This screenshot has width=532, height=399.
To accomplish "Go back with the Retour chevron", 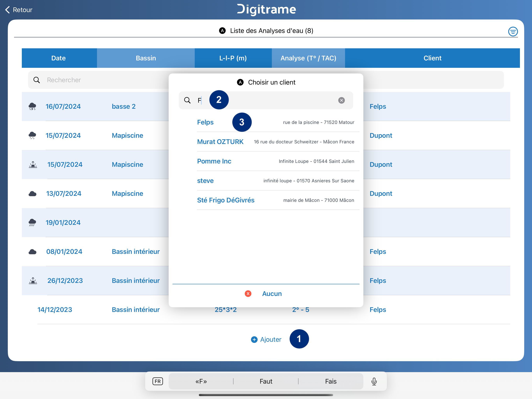I will pos(7,10).
